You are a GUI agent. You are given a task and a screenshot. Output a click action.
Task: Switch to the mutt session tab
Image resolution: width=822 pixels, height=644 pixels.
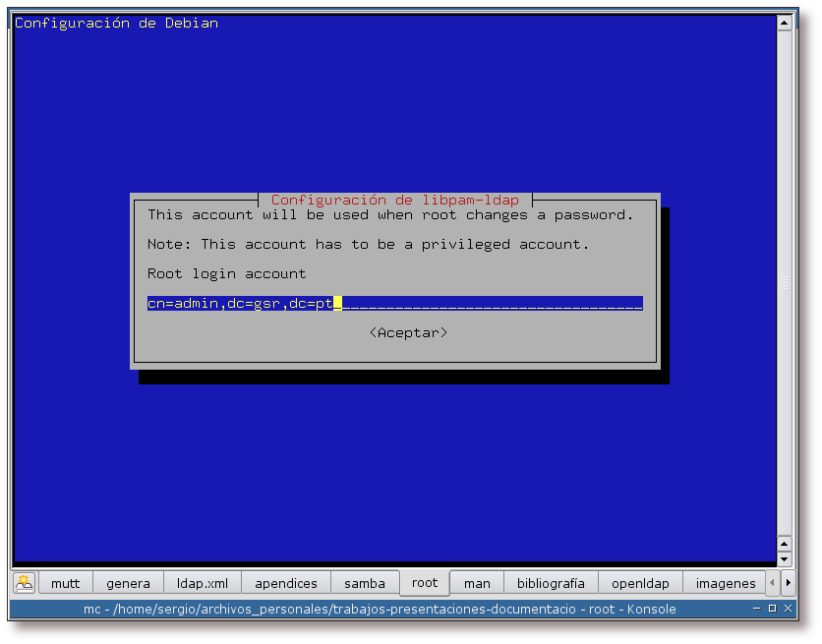tap(65, 583)
